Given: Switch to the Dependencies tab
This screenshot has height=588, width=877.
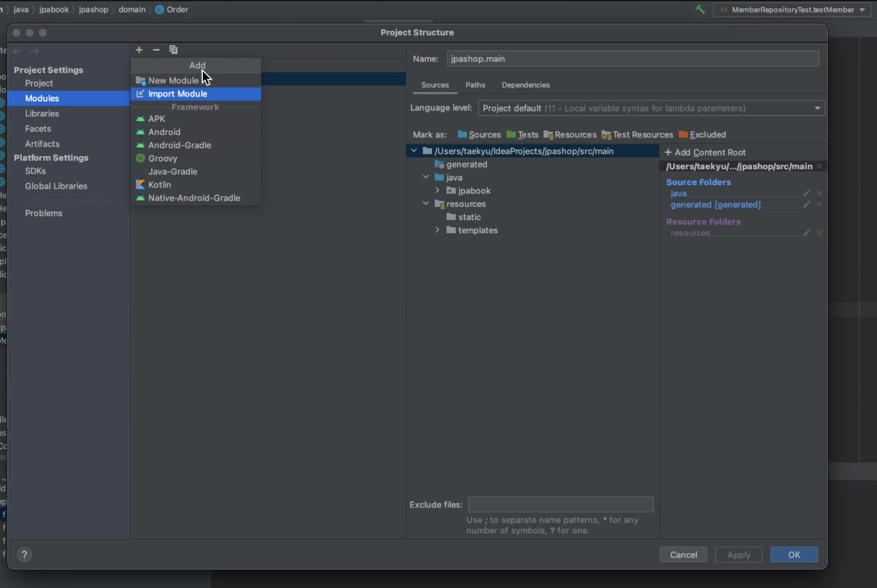Looking at the screenshot, I should coord(526,85).
